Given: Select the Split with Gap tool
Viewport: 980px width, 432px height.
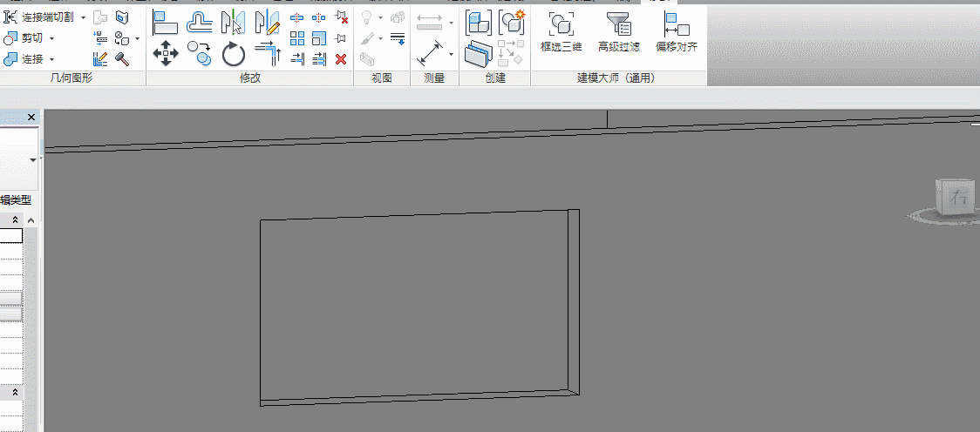Looking at the screenshot, I should tap(319, 17).
